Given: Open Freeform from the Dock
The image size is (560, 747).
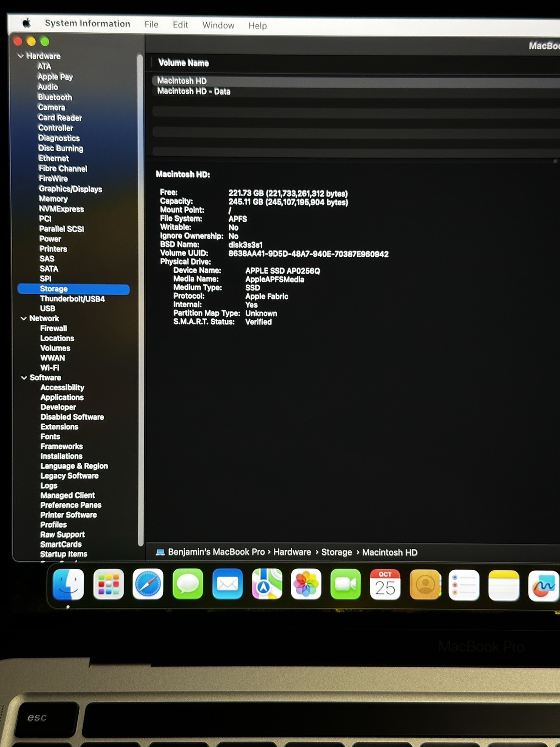Looking at the screenshot, I should point(544,586).
